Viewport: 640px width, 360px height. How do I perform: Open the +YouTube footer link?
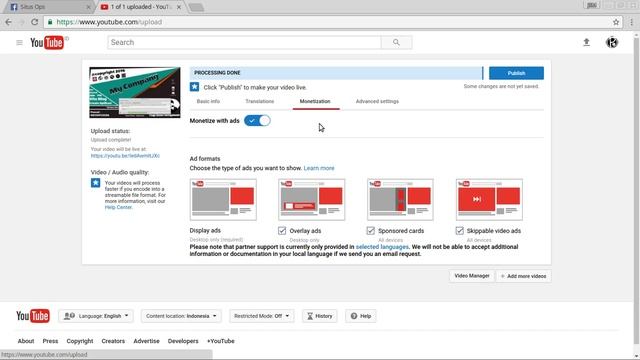(220, 341)
